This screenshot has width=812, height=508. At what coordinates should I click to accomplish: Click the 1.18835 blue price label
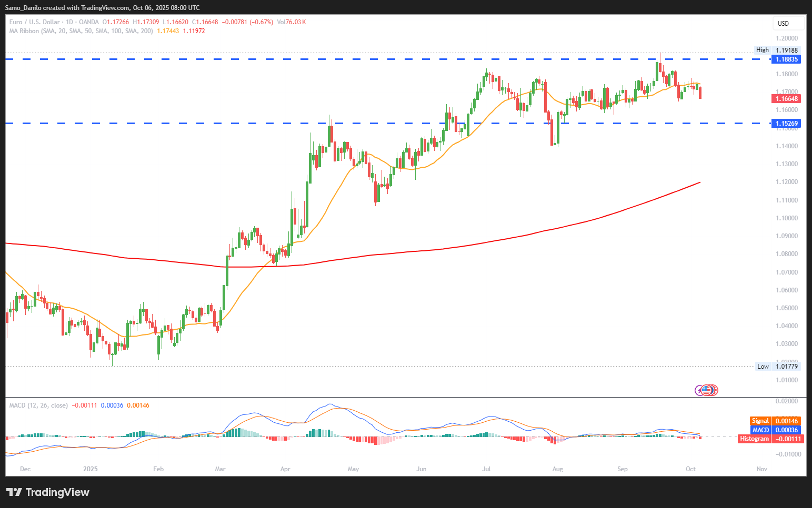pyautogui.click(x=786, y=59)
